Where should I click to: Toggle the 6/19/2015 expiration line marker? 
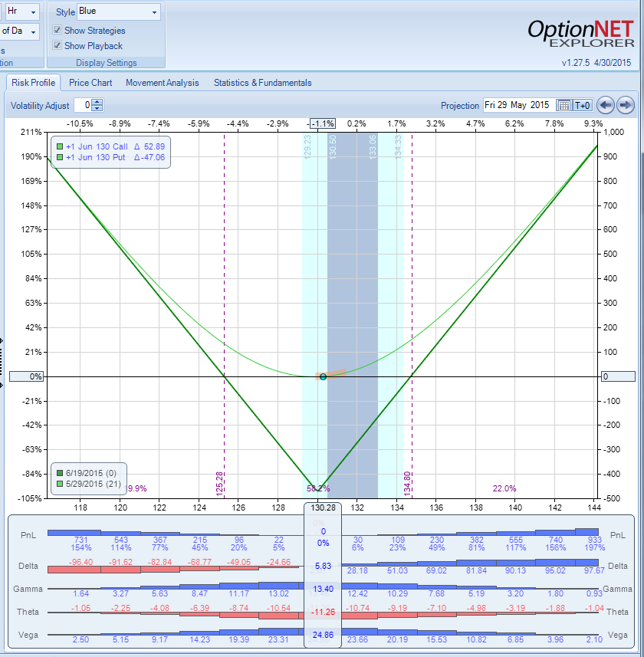pos(60,473)
